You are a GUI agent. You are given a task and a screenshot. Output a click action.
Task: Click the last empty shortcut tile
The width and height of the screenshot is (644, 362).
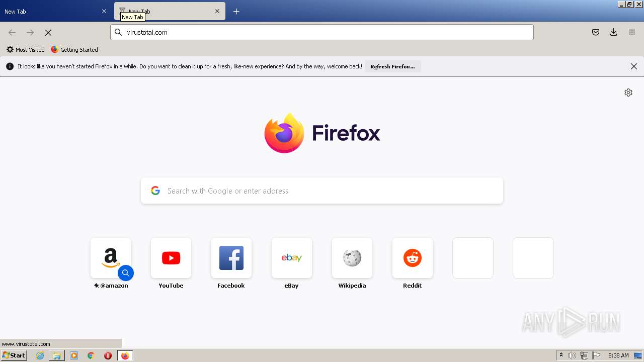pyautogui.click(x=533, y=258)
